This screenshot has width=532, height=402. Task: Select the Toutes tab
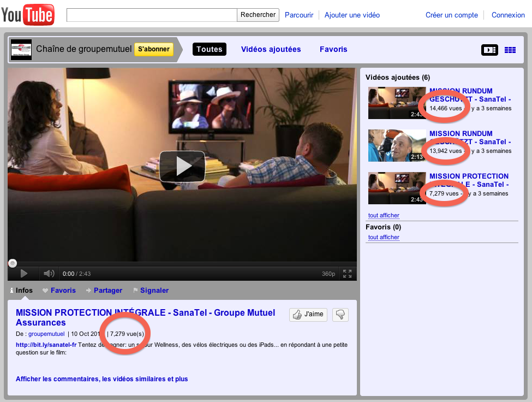pos(210,49)
